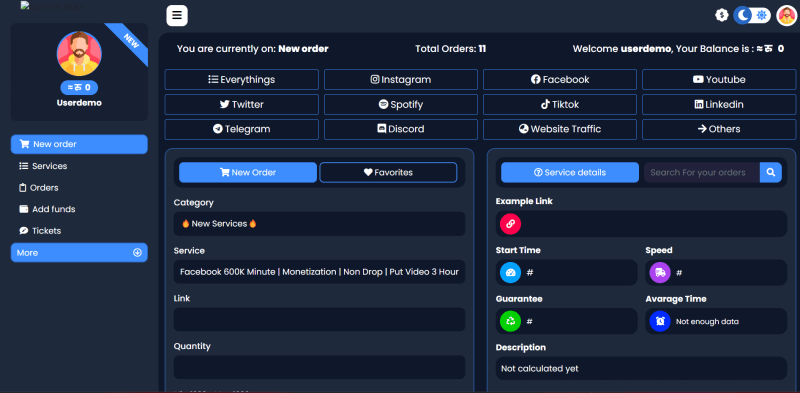Click the Not enough data text
Image resolution: width=800 pixels, height=393 pixels.
pyautogui.click(x=707, y=322)
